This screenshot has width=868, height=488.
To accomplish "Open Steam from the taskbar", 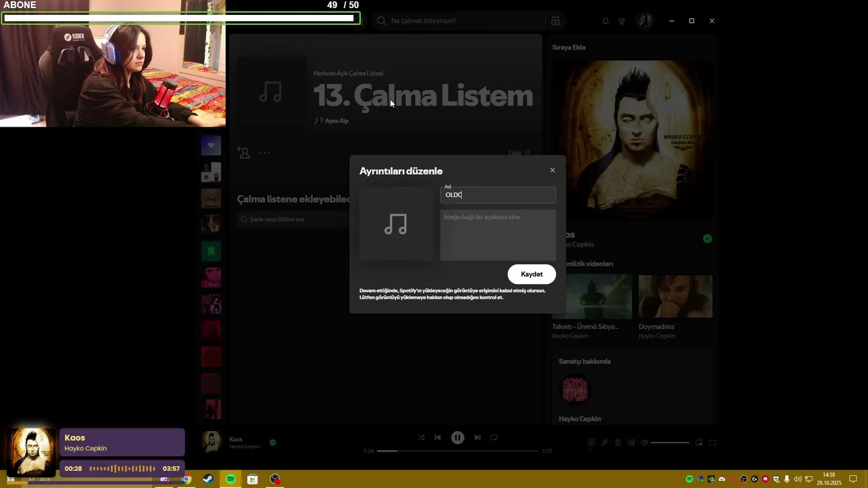I will (208, 479).
